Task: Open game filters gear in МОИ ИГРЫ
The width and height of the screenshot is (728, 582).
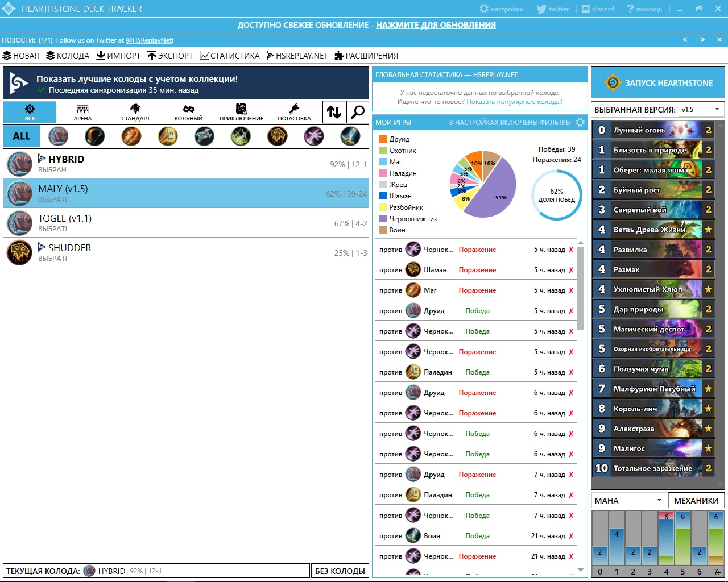Action: coord(580,122)
